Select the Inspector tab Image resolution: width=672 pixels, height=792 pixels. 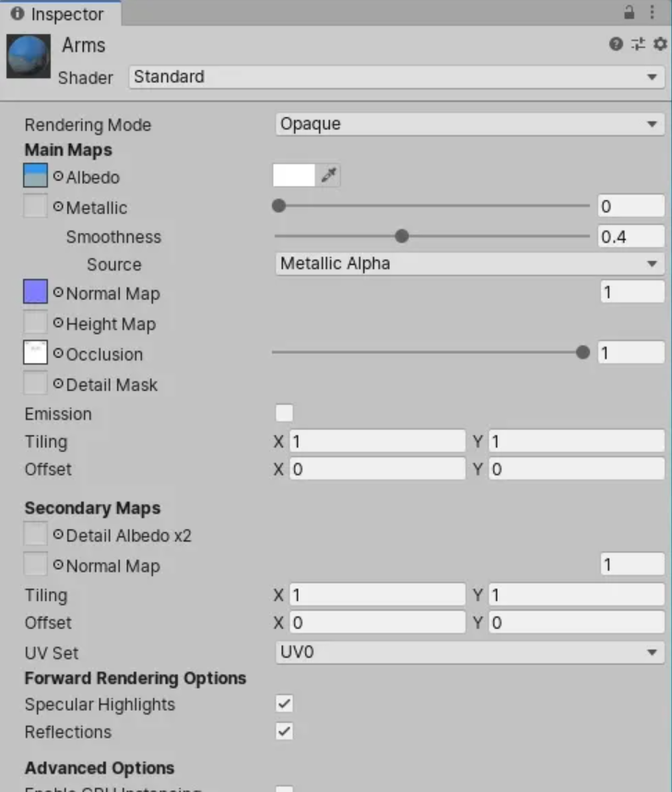(x=60, y=14)
